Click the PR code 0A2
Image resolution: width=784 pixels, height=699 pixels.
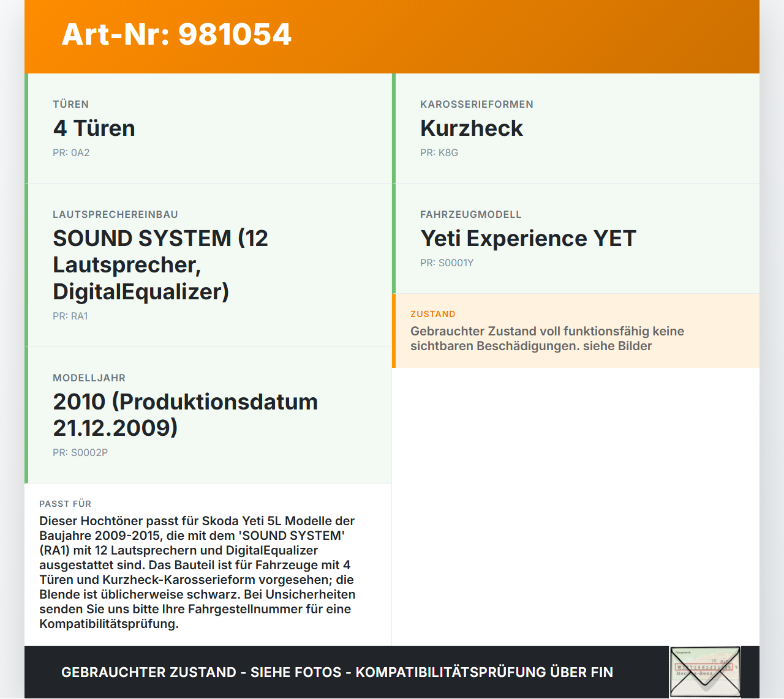click(x=71, y=153)
